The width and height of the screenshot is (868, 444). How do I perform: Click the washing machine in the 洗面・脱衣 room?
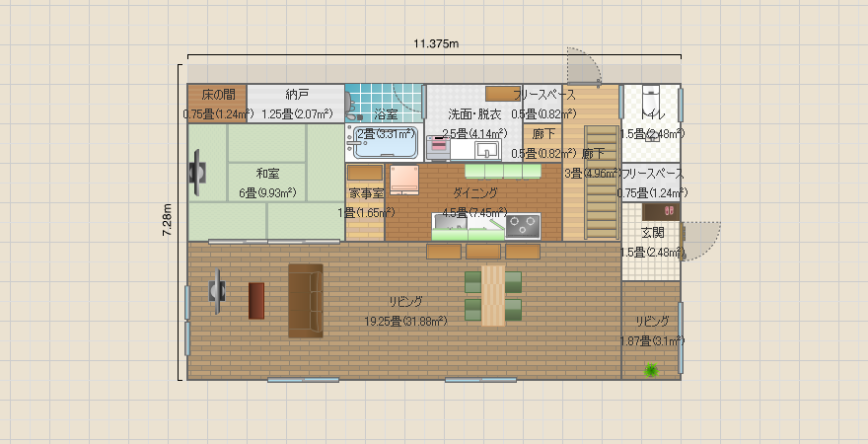[x=437, y=148]
